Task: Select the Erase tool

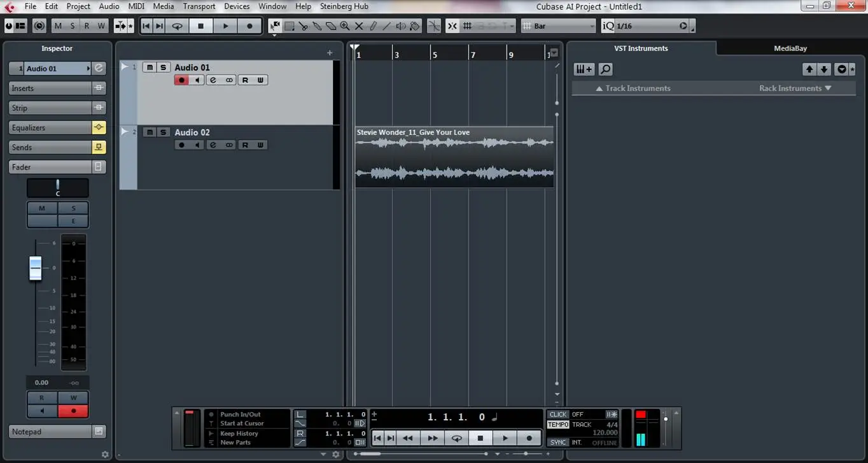Action: point(331,26)
